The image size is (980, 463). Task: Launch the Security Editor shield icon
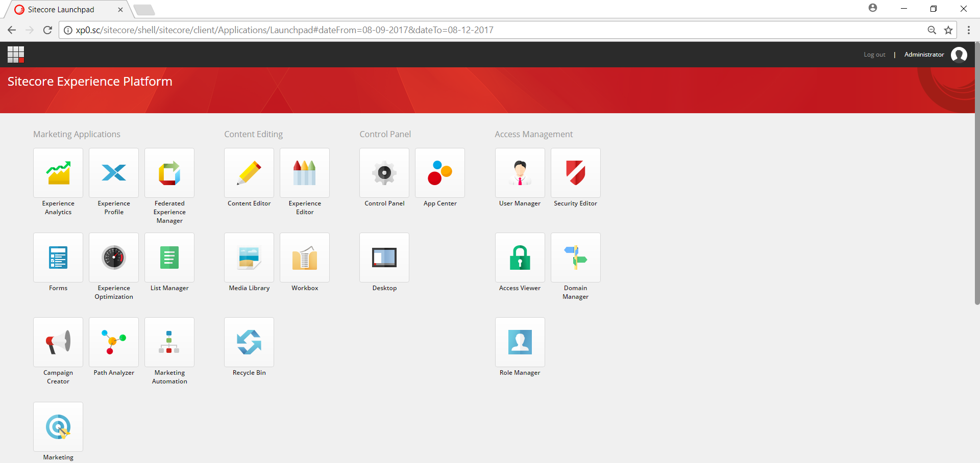click(576, 173)
